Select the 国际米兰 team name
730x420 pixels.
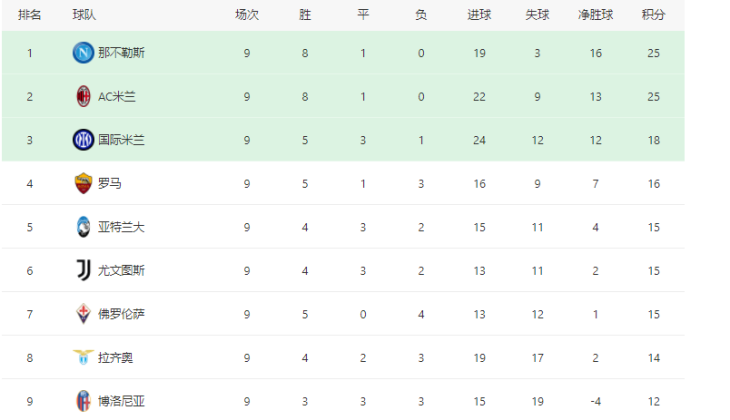tap(121, 140)
